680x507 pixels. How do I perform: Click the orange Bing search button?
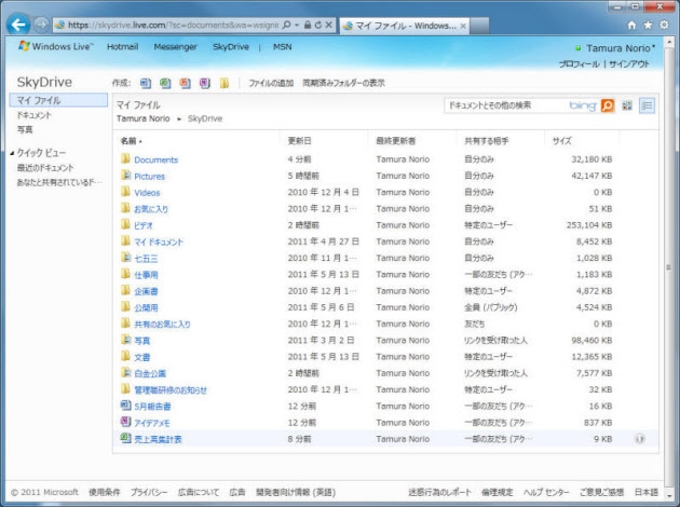click(x=607, y=105)
